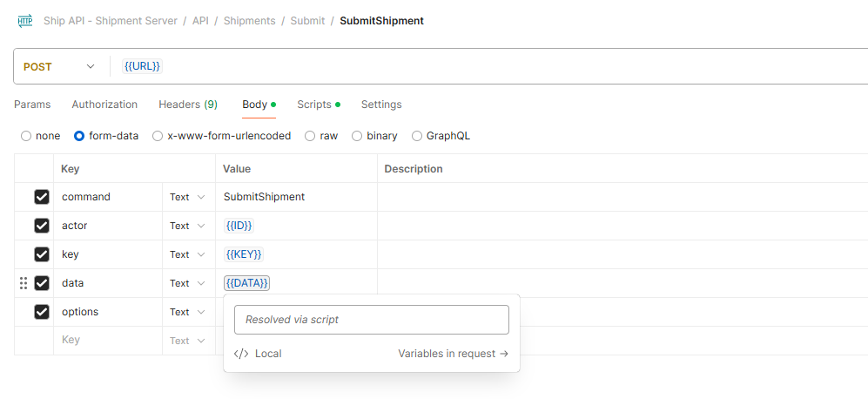This screenshot has width=868, height=399.
Task: Choose x-www-form-urlencoded body option
Action: pos(158,136)
